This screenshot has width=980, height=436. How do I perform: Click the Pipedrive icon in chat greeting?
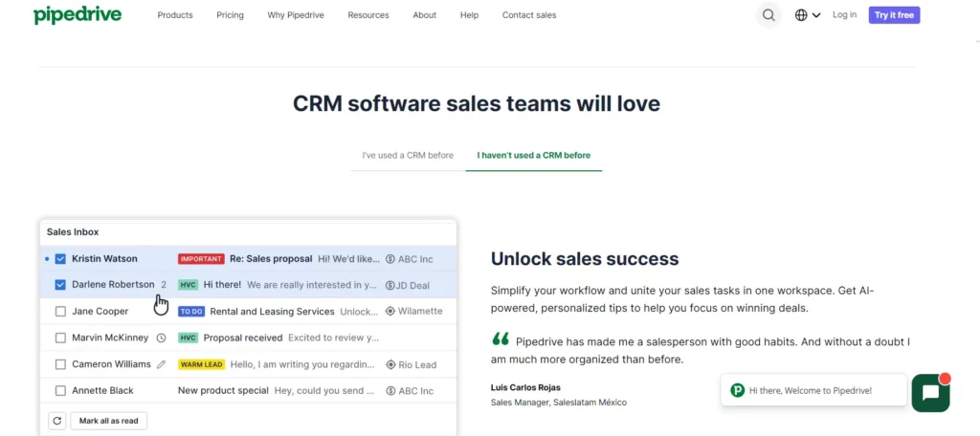pos(738,390)
